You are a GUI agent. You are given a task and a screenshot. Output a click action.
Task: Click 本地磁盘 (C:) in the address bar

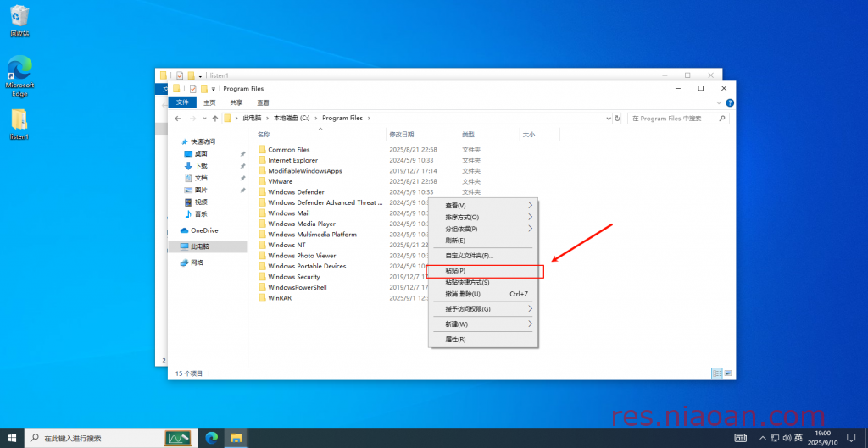click(292, 119)
